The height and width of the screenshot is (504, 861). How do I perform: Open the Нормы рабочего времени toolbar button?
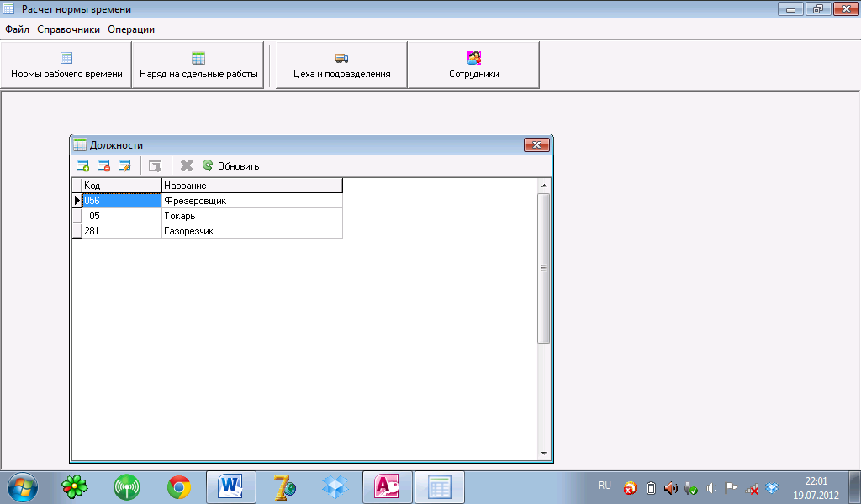(x=66, y=65)
